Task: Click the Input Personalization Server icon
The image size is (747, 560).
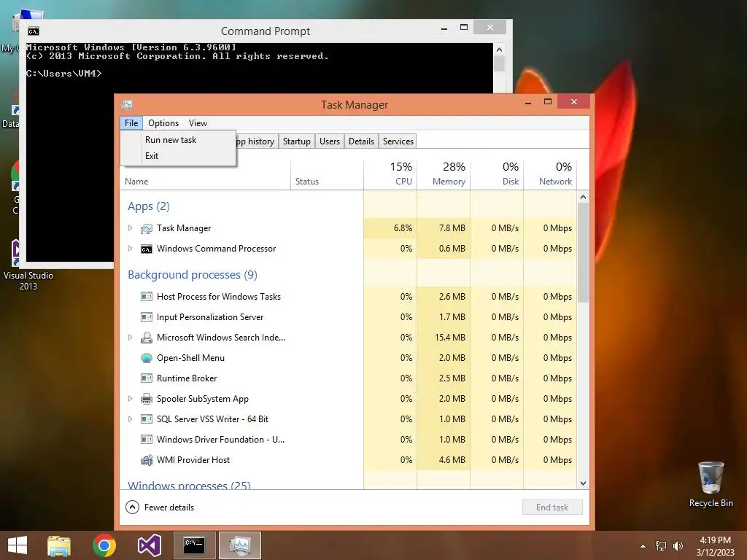Action: point(146,317)
